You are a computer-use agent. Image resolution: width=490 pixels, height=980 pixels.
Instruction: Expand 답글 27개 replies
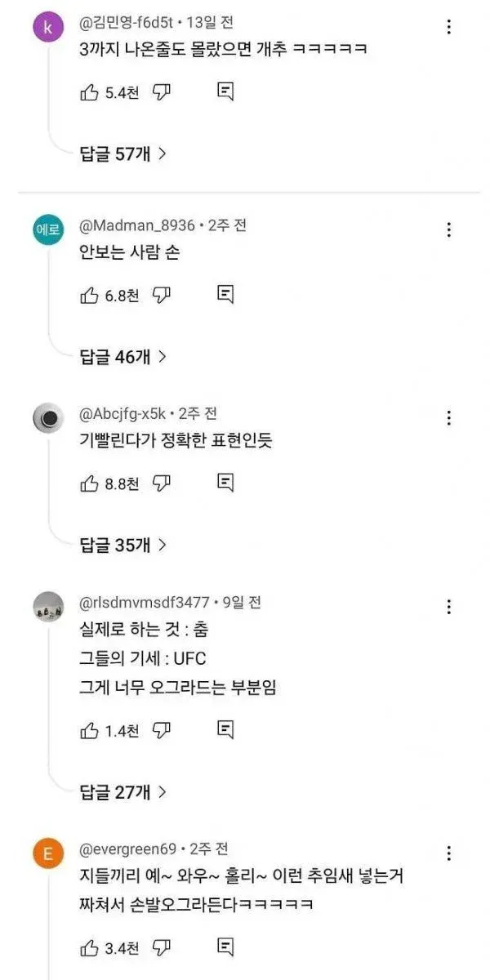[122, 791]
